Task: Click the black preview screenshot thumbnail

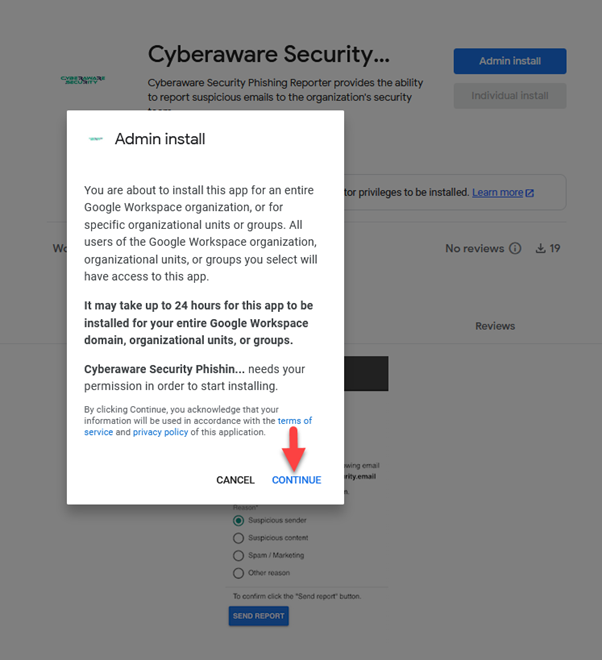Action: click(x=366, y=373)
